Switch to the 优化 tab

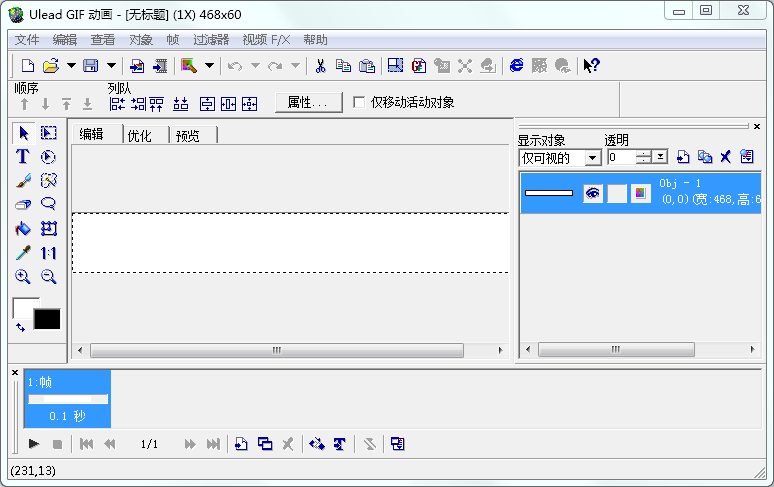tap(139, 136)
